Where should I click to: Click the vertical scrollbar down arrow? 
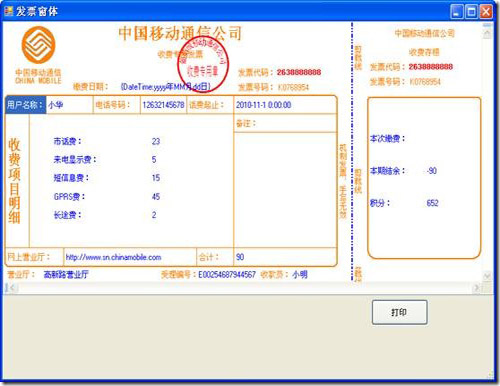(487, 276)
